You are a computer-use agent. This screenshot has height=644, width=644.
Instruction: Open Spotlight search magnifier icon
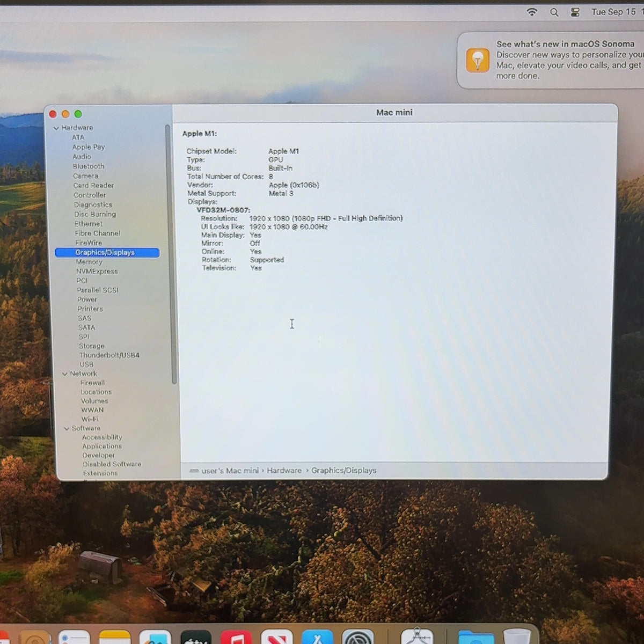554,12
